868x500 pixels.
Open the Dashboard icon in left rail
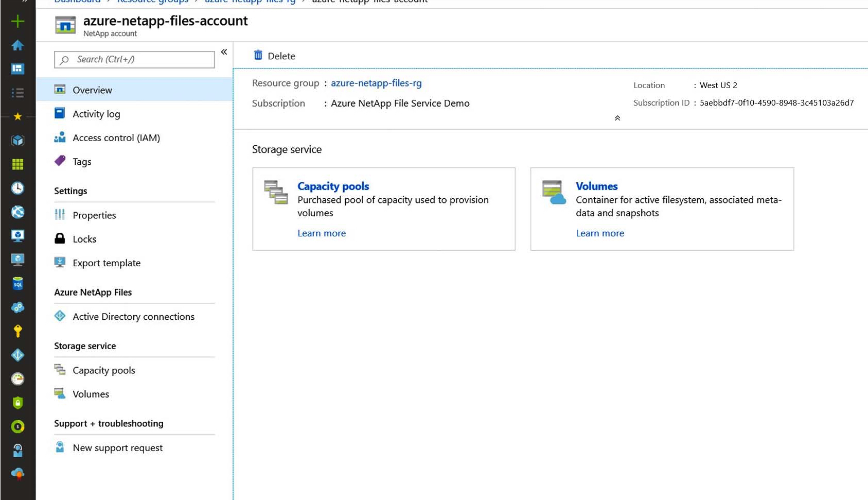(17, 69)
